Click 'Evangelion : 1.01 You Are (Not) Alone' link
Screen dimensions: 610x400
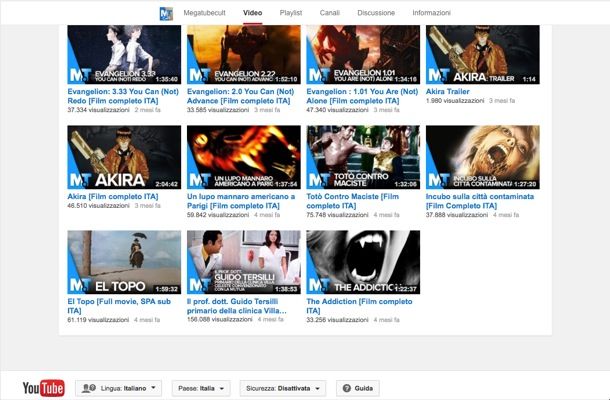pos(362,96)
